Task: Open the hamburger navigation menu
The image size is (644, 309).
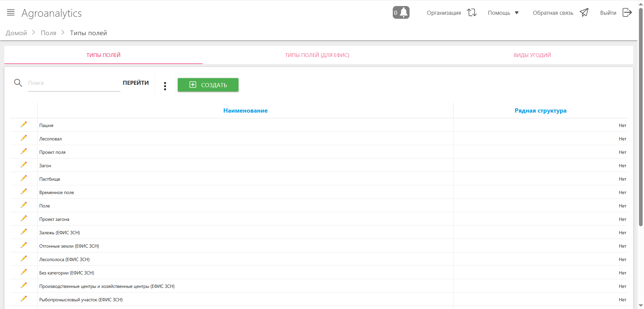Action: [11, 13]
